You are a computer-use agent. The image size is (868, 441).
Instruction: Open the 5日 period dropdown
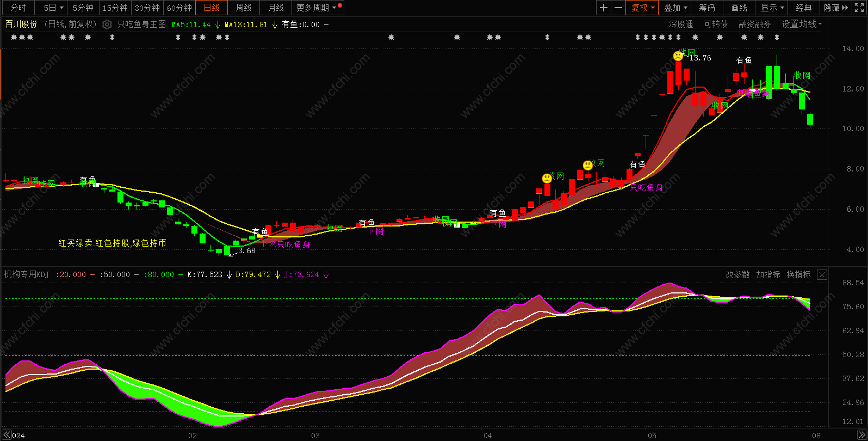coord(53,8)
